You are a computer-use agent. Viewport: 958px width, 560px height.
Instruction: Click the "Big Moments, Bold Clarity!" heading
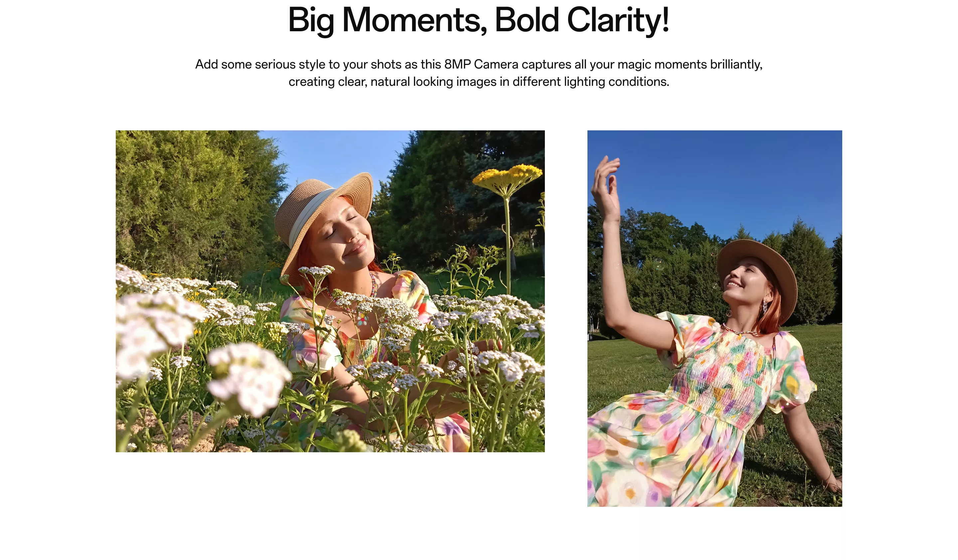point(479,21)
